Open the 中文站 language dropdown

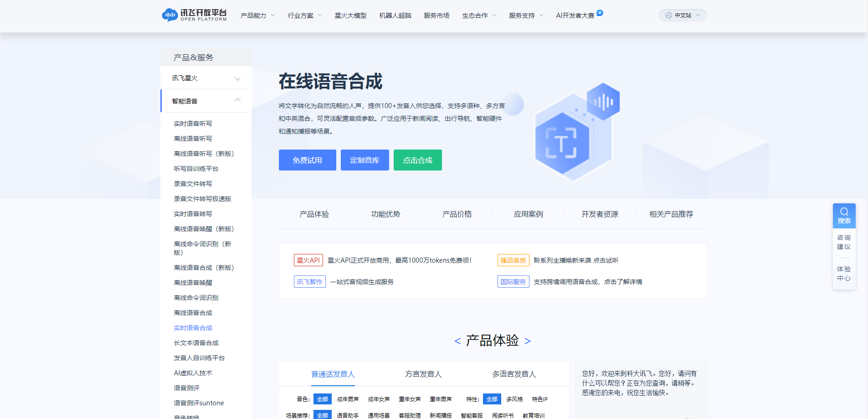coord(683,16)
